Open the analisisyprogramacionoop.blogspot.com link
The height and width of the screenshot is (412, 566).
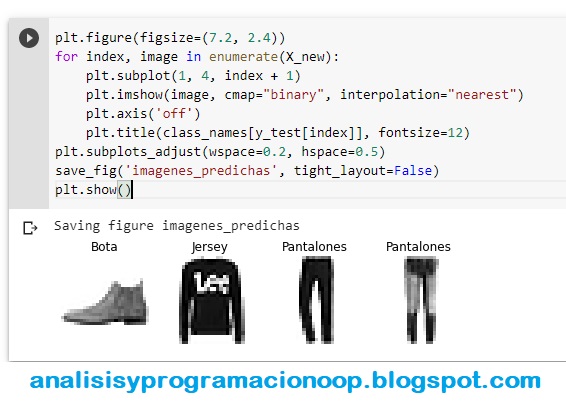pos(285,381)
